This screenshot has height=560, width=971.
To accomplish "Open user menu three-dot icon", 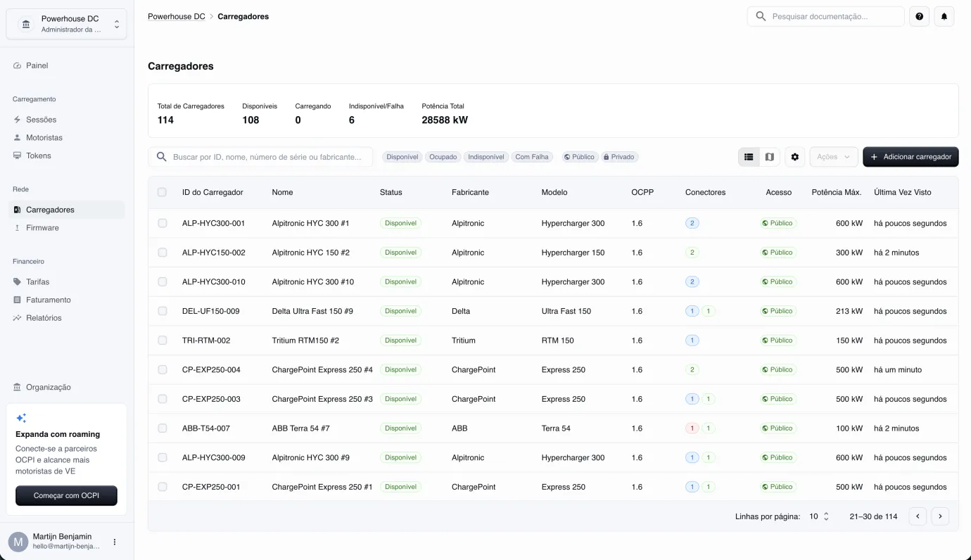I will [x=115, y=542].
